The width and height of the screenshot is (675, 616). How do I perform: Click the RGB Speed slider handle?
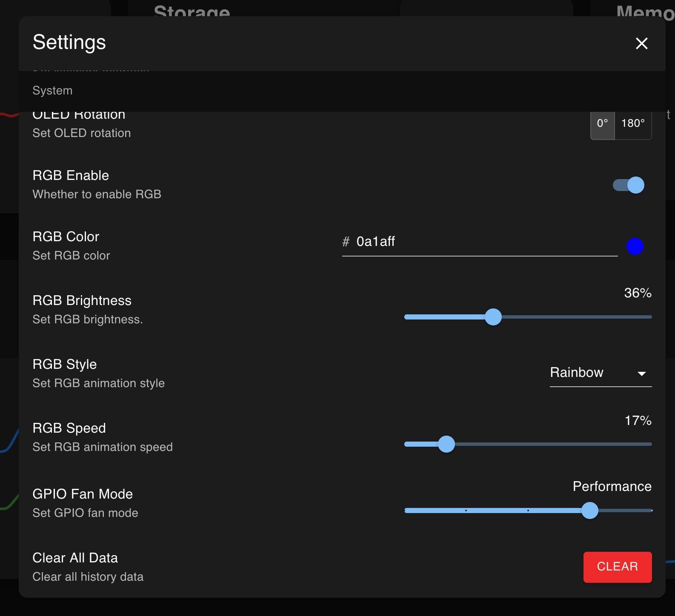click(446, 444)
